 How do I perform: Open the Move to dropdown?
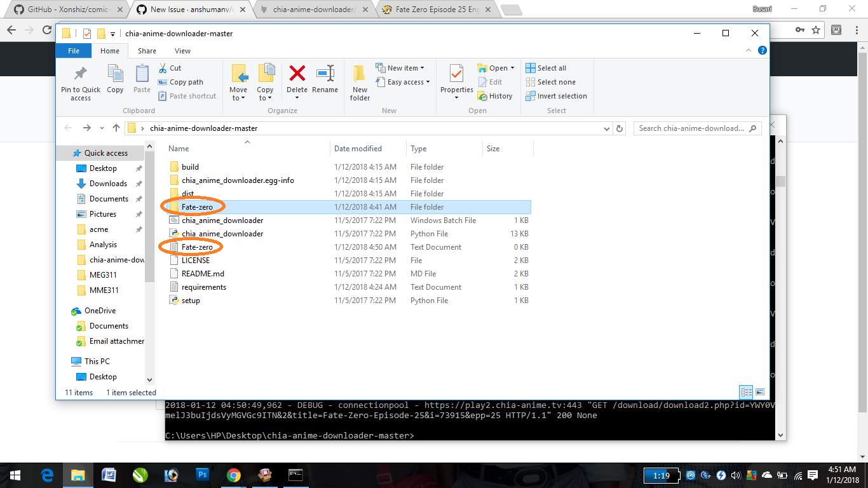point(238,81)
